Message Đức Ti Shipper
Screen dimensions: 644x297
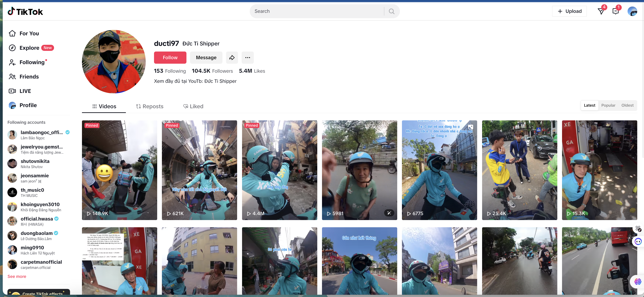click(x=206, y=57)
